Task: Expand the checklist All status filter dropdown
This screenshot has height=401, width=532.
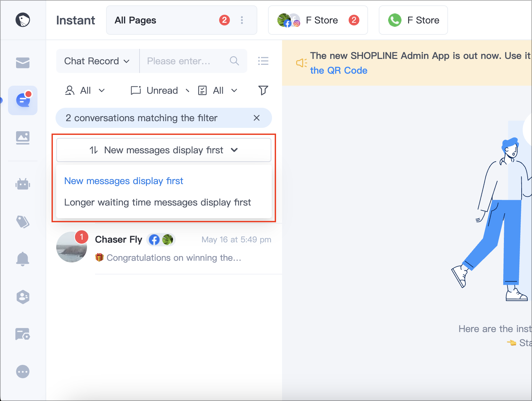Action: (x=218, y=90)
